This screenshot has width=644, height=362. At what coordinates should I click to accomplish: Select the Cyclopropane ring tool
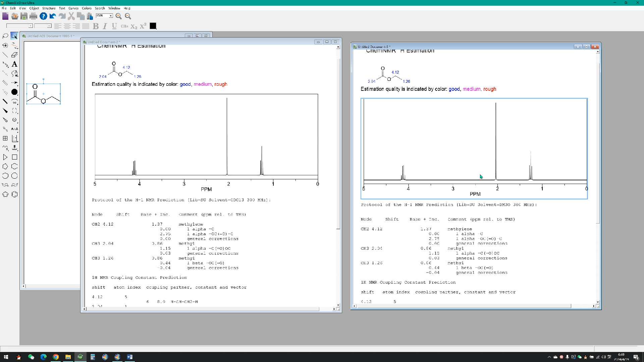(5, 157)
